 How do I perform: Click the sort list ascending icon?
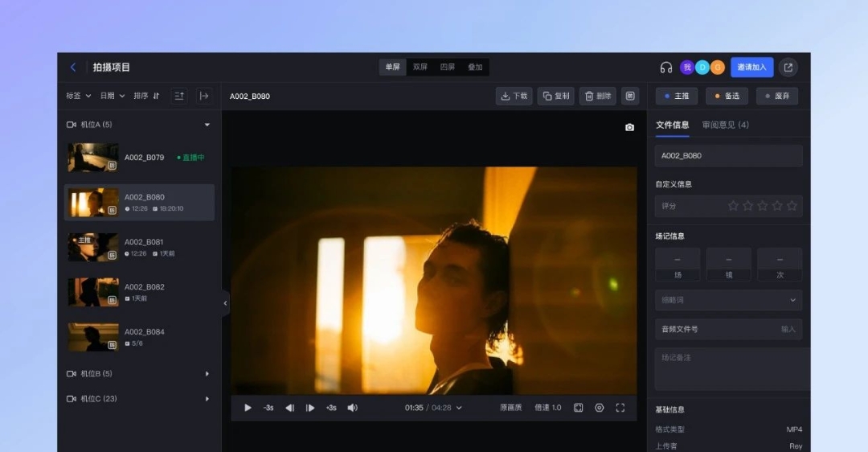coord(178,96)
